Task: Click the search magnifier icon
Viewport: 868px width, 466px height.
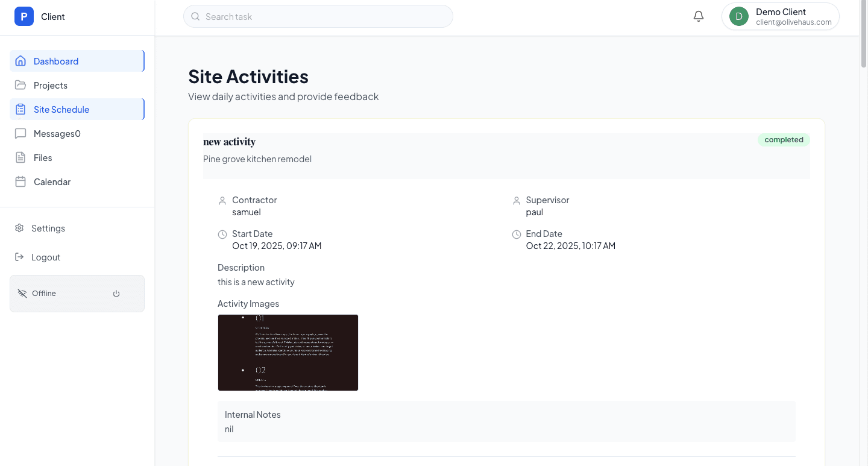Action: pos(195,16)
